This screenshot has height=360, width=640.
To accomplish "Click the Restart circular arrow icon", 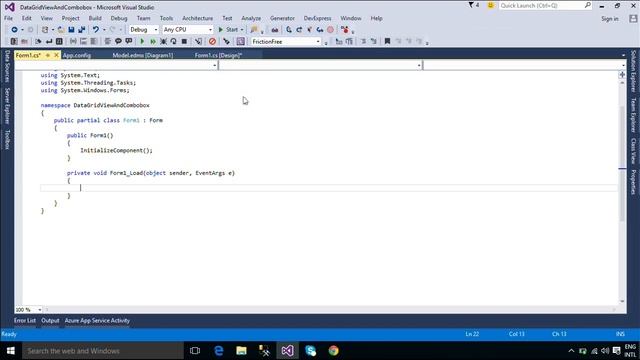I will (174, 41).
